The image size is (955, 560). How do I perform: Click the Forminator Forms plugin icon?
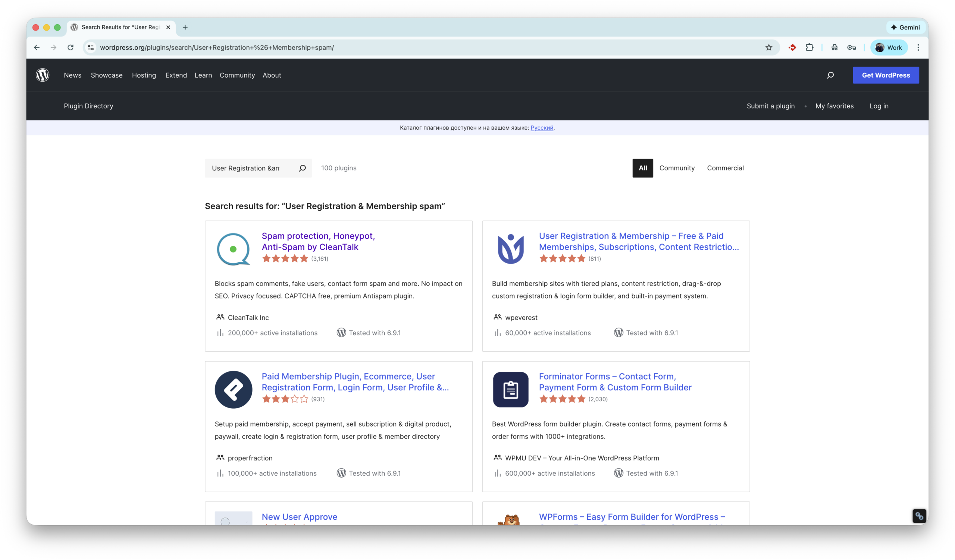click(510, 390)
